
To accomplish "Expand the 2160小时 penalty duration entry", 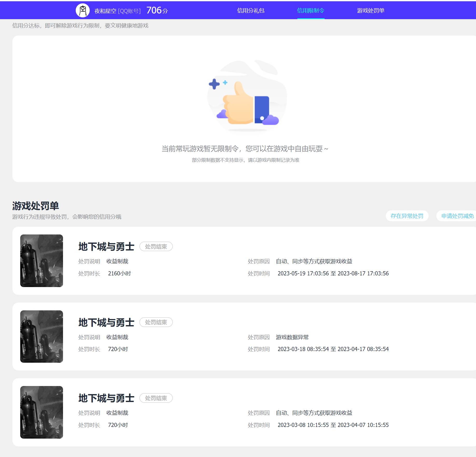I will click(119, 273).
